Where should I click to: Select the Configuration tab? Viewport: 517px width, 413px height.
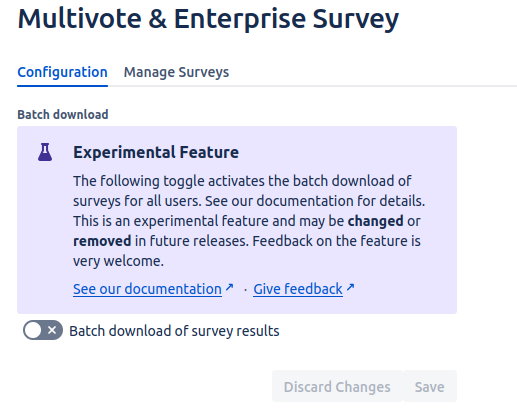click(62, 72)
